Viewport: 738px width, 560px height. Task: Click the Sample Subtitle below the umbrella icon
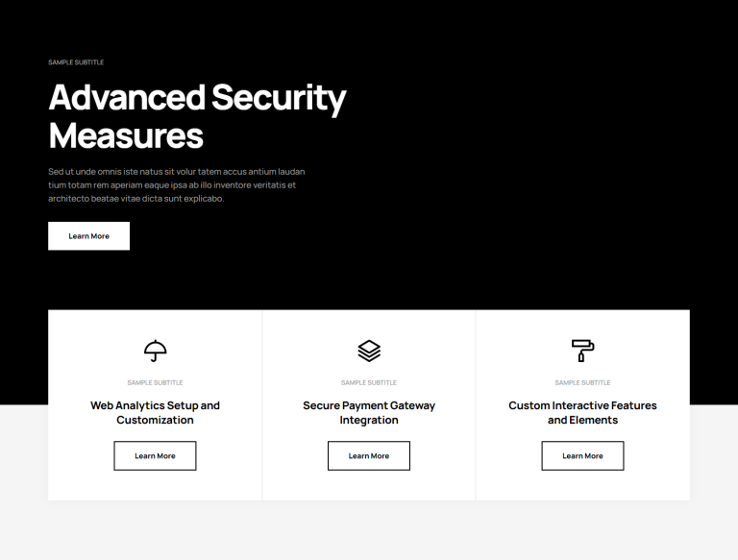(155, 382)
